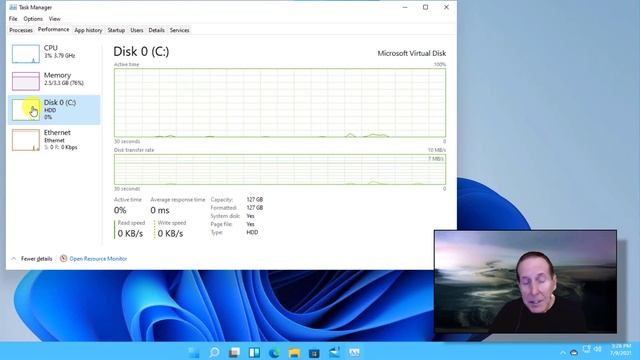
Task: Switch to the Processes tab
Action: point(21,30)
